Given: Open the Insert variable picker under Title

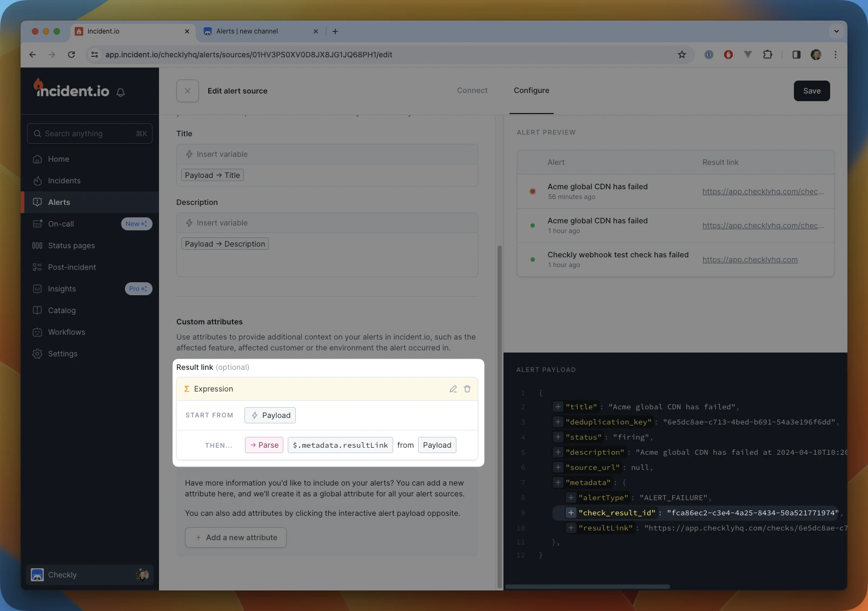Looking at the screenshot, I should tap(222, 154).
